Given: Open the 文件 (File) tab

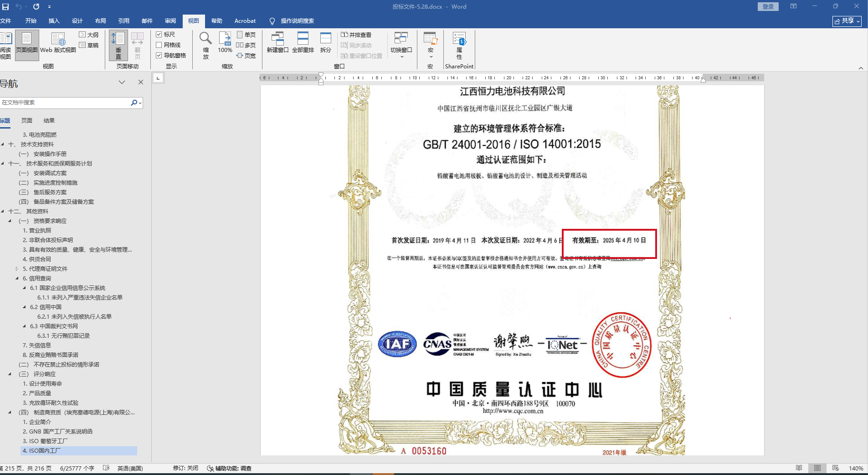Looking at the screenshot, I should click(x=6, y=21).
